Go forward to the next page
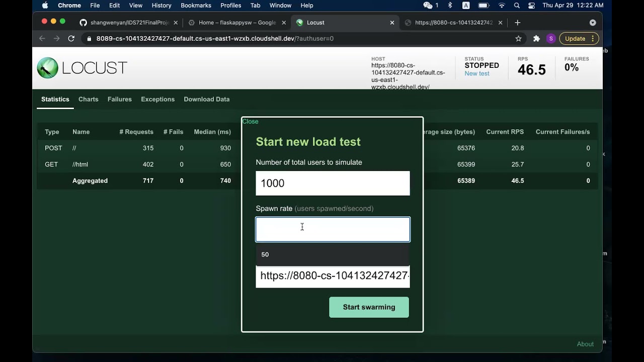 click(x=56, y=39)
